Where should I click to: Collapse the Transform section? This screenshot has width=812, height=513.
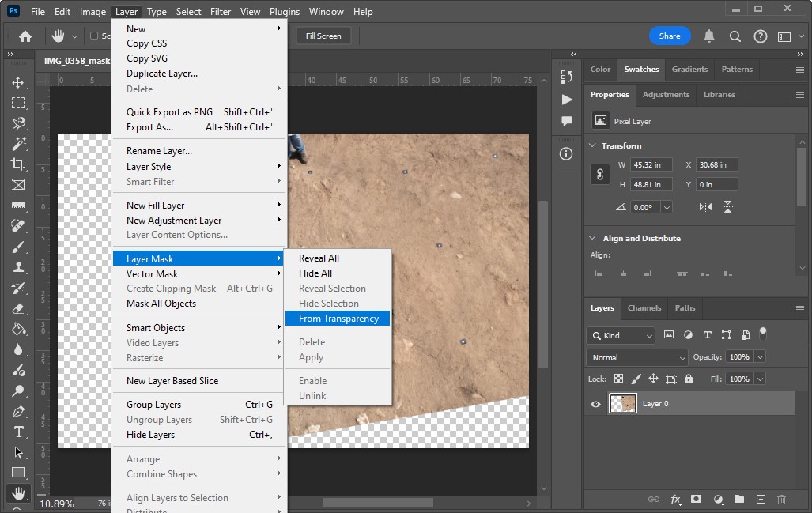pos(593,146)
